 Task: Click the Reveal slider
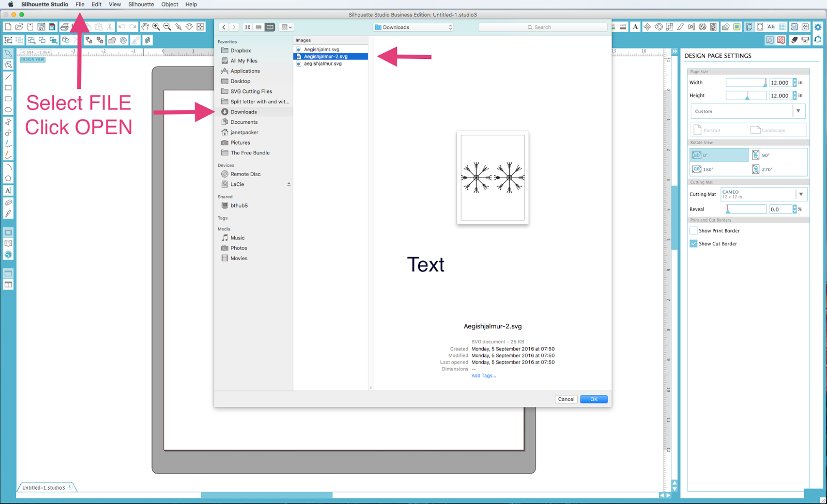point(746,209)
